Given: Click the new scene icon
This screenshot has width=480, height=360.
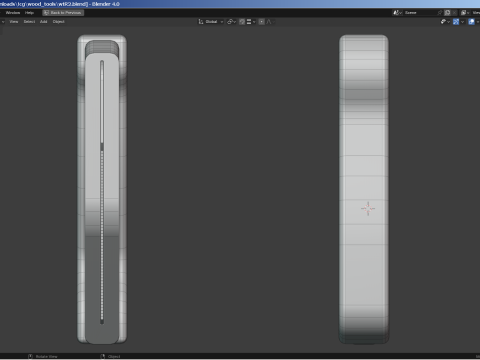Looking at the screenshot, I should tap(448, 13).
